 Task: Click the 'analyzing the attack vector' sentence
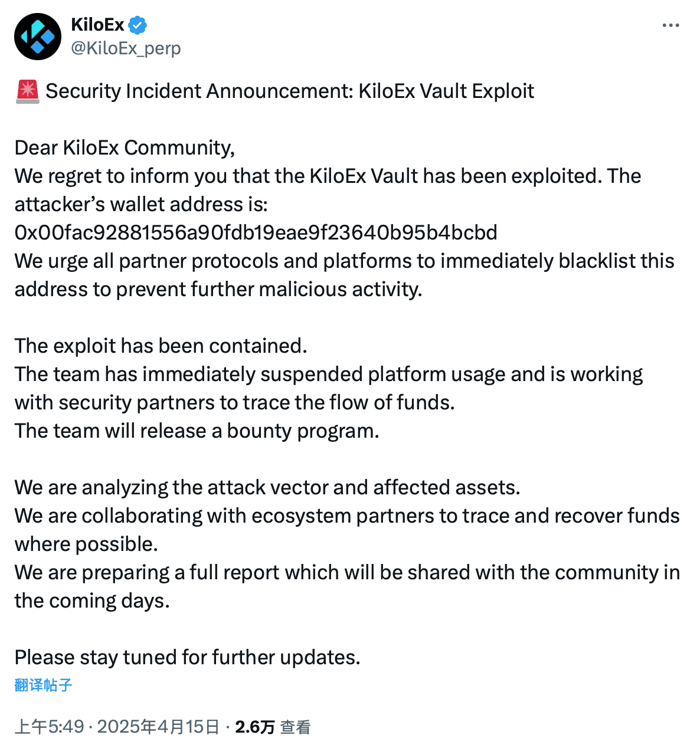pos(267,487)
